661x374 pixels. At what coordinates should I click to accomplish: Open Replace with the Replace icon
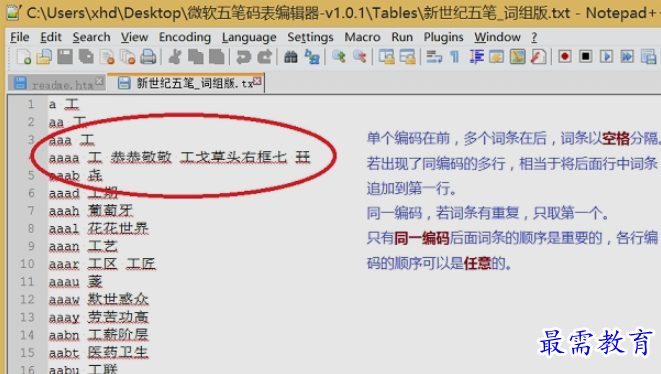312,57
